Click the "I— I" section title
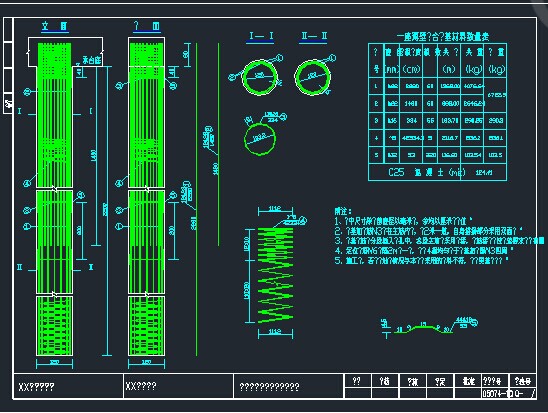548x413 pixels. click(261, 36)
